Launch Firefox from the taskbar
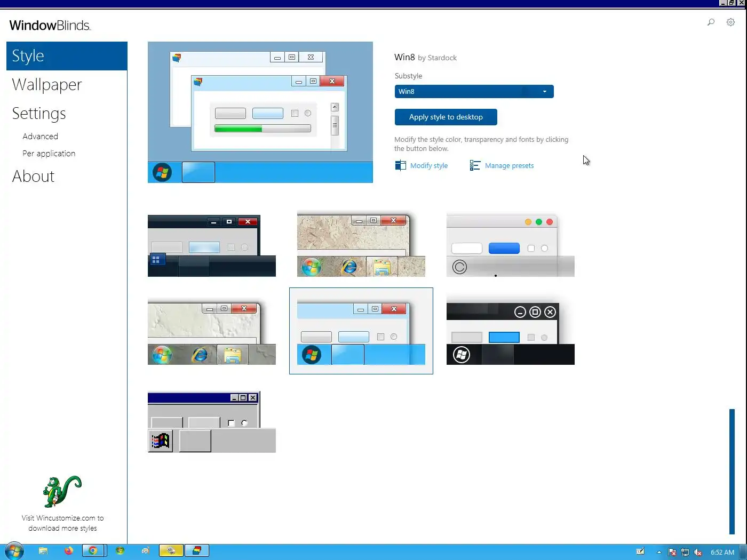The image size is (747, 560). pyautogui.click(x=69, y=551)
